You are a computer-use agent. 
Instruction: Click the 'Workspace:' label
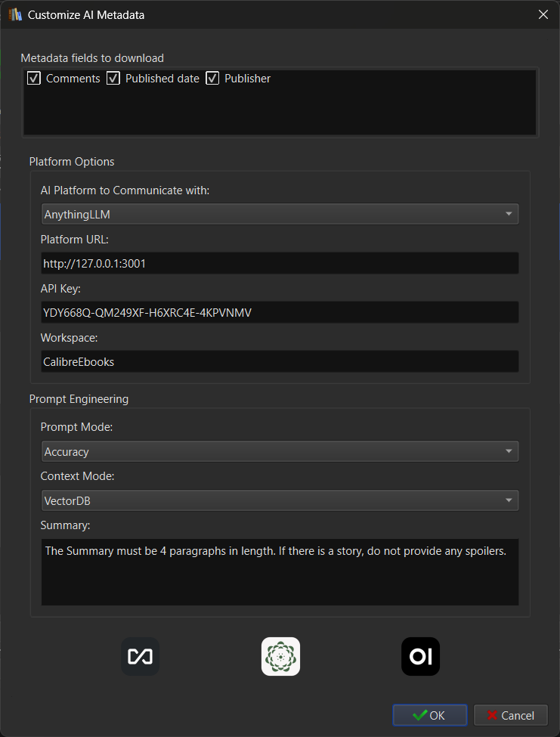coord(69,338)
